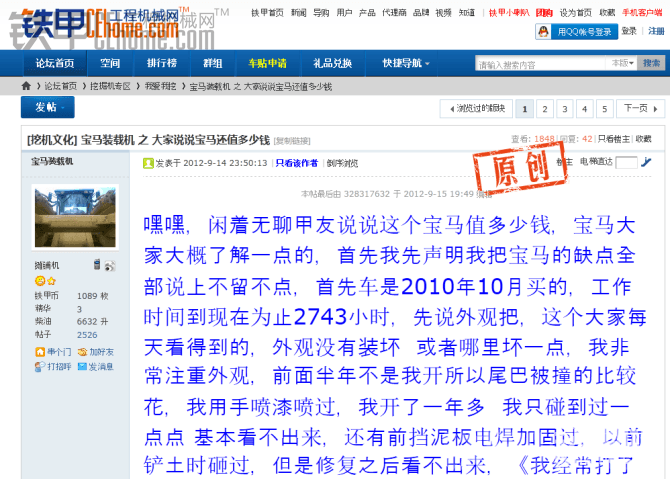Go to page 2 of thread

click(545, 109)
